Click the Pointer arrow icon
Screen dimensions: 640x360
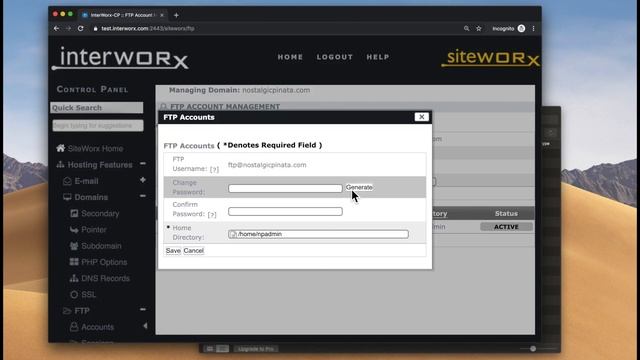(74, 230)
